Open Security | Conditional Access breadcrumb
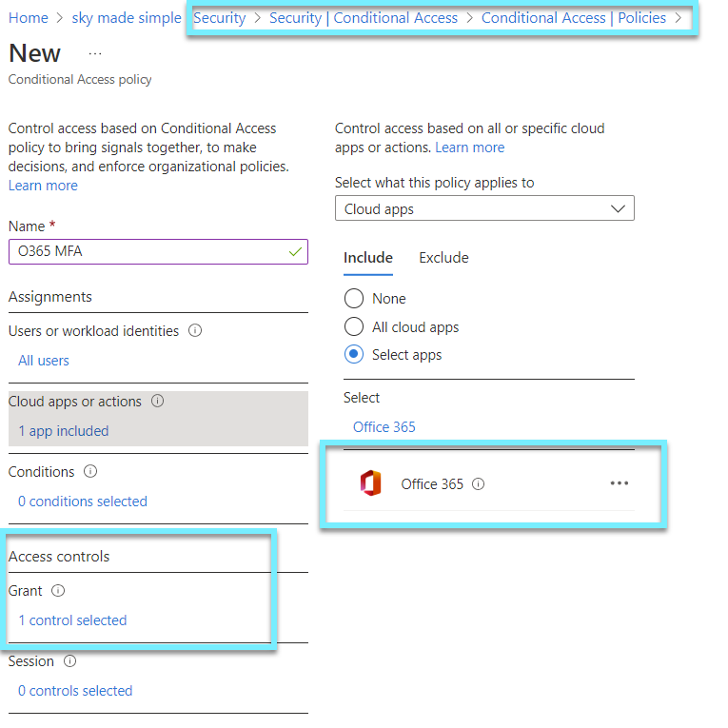 364,18
